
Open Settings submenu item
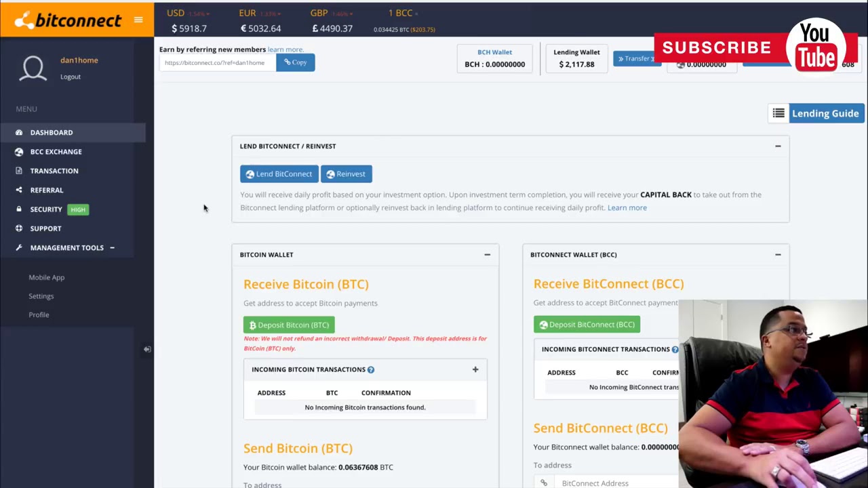41,296
